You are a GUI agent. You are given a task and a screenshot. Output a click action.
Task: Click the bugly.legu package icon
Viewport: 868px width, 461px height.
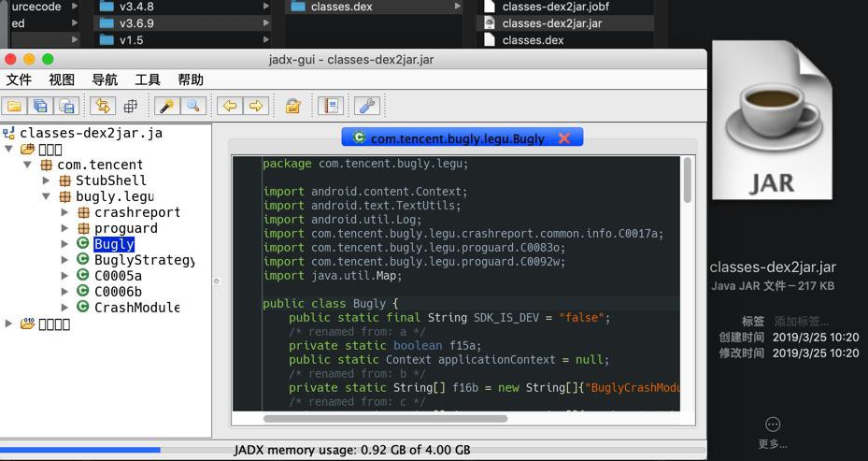point(64,196)
